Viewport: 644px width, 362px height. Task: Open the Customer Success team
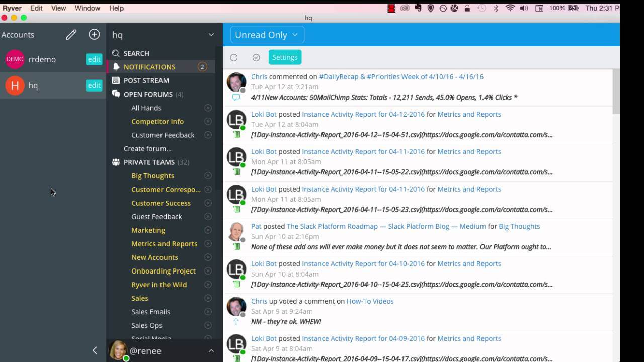[161, 203]
